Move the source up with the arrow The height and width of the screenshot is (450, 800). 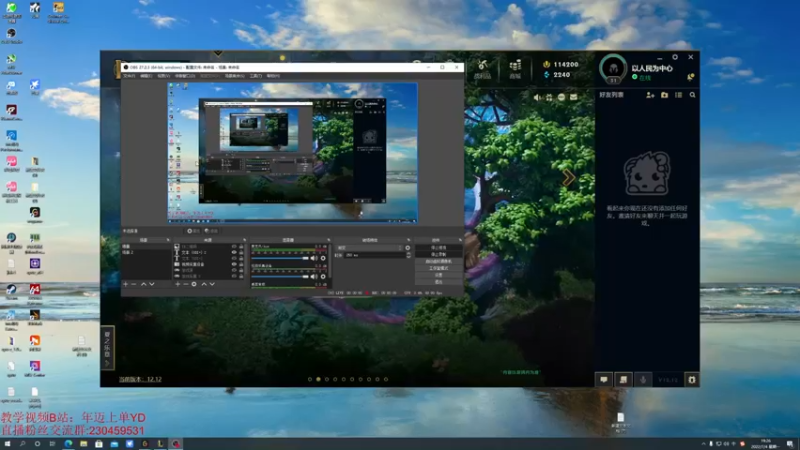click(204, 284)
